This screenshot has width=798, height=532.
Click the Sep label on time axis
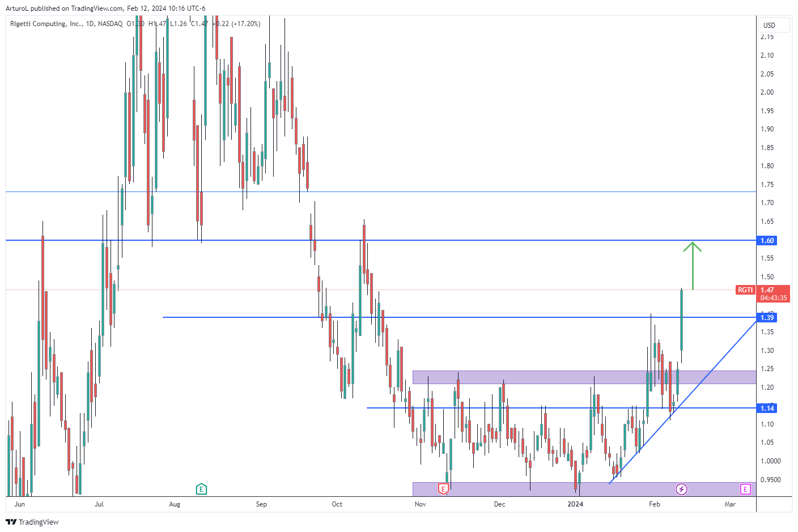point(261,504)
